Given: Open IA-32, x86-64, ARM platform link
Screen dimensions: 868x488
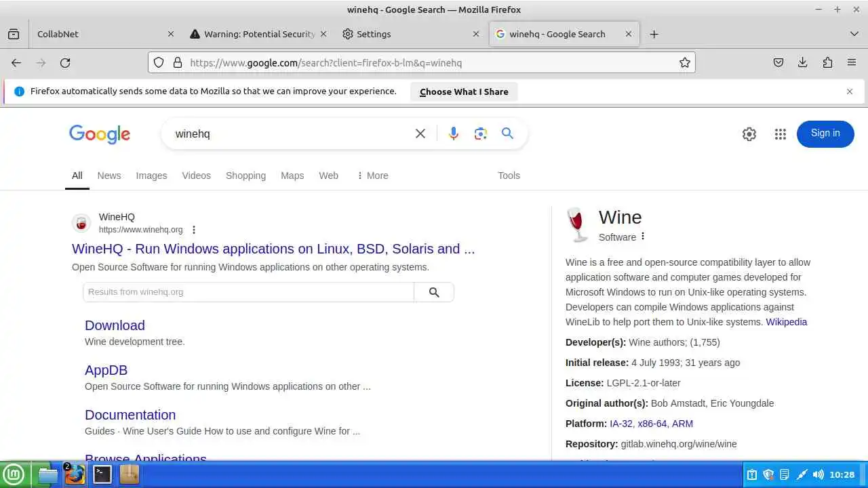Looking at the screenshot, I should point(651,424).
